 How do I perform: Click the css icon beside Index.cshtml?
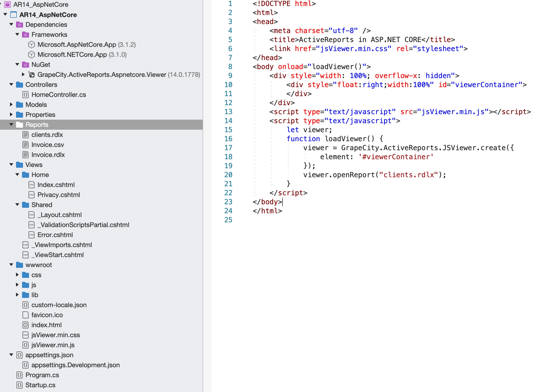tap(32, 185)
